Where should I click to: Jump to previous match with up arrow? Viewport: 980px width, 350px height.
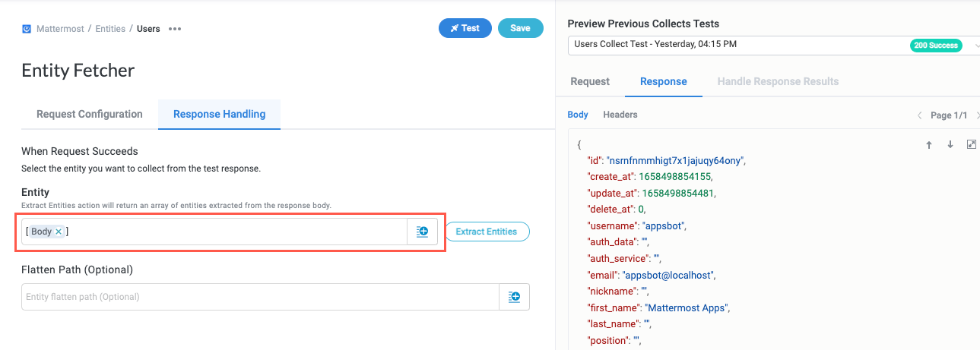928,145
